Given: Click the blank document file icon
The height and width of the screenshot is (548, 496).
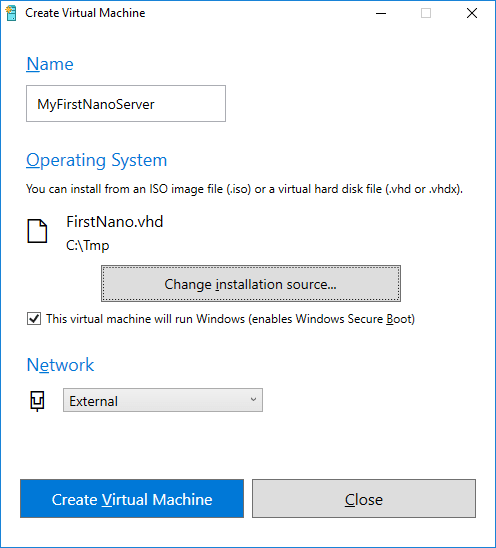Looking at the screenshot, I should point(37,231).
